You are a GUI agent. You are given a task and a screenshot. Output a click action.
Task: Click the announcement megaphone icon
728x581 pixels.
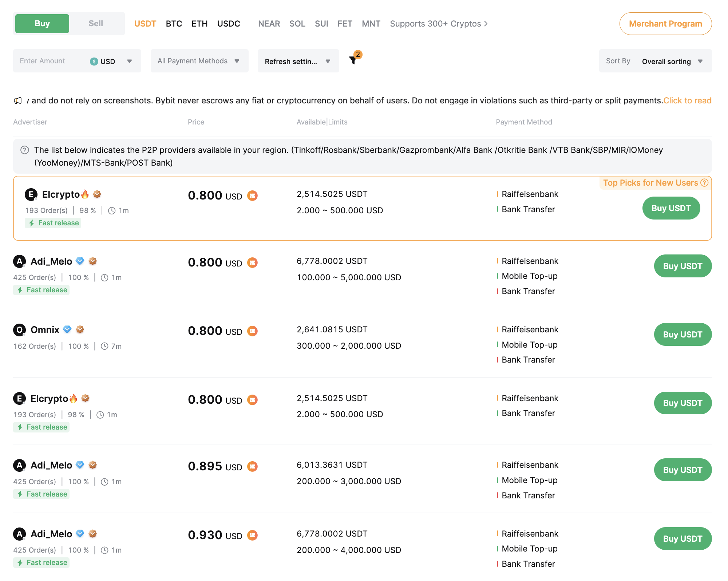(x=18, y=100)
